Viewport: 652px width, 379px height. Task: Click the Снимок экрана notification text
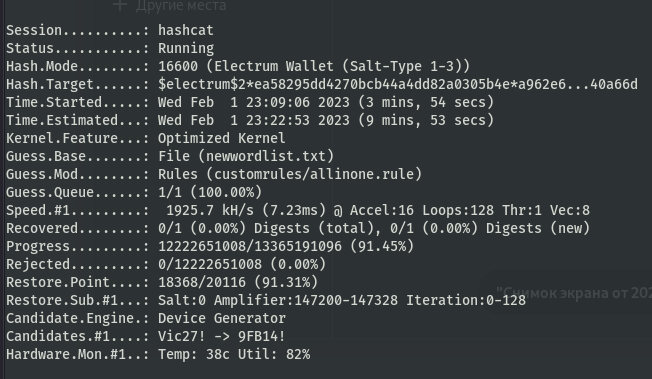click(574, 293)
